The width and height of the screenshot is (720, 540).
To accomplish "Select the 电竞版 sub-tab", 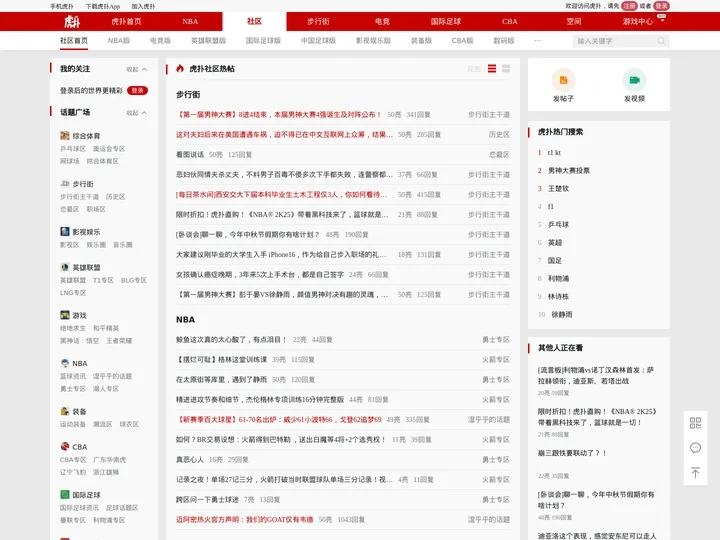I will [x=160, y=40].
